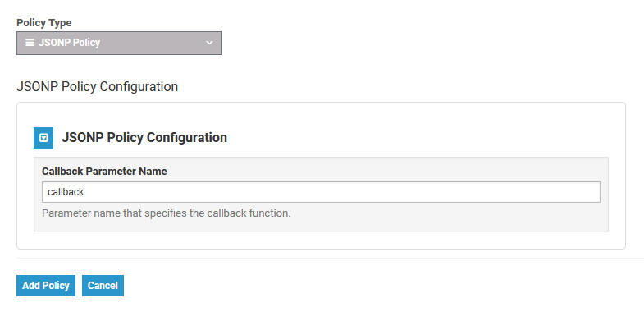Click the callback parameter help text
The image size is (644, 312).
pyautogui.click(x=167, y=213)
